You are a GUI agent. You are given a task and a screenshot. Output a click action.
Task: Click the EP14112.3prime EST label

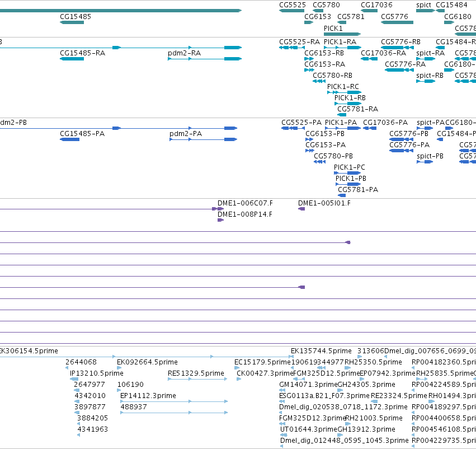click(x=148, y=396)
